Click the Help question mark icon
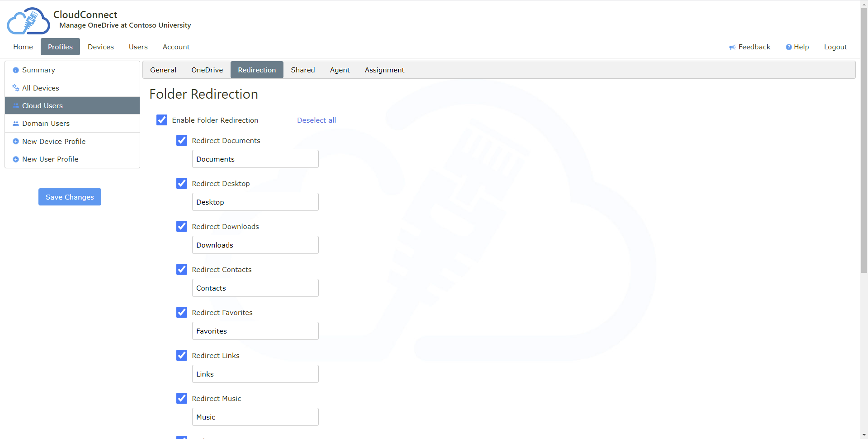This screenshot has height=439, width=868. pyautogui.click(x=788, y=47)
